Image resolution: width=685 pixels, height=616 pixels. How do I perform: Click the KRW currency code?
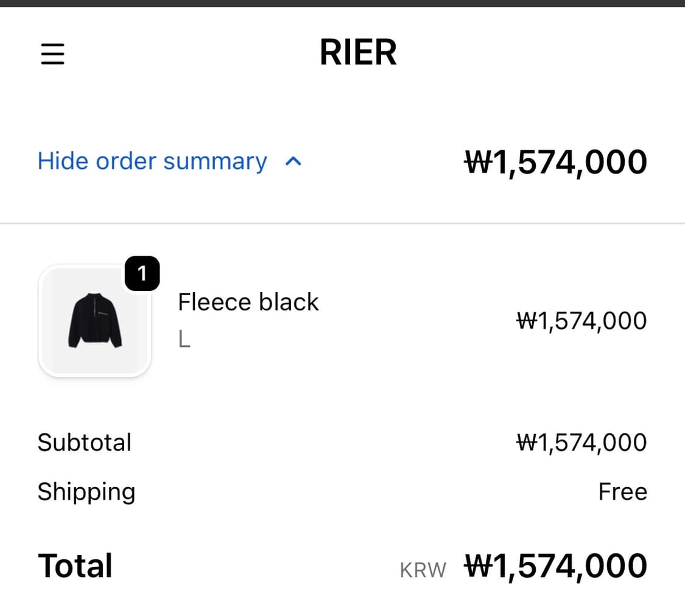423,569
